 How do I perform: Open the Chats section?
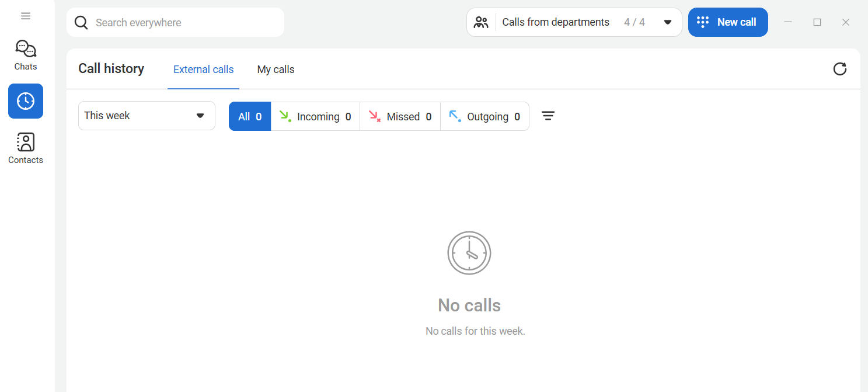26,55
